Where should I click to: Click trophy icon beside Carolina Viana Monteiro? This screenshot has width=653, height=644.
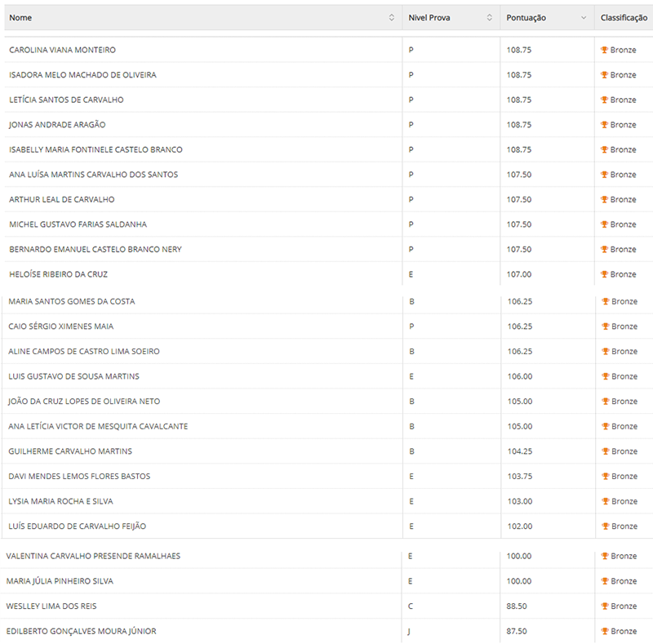tap(605, 50)
